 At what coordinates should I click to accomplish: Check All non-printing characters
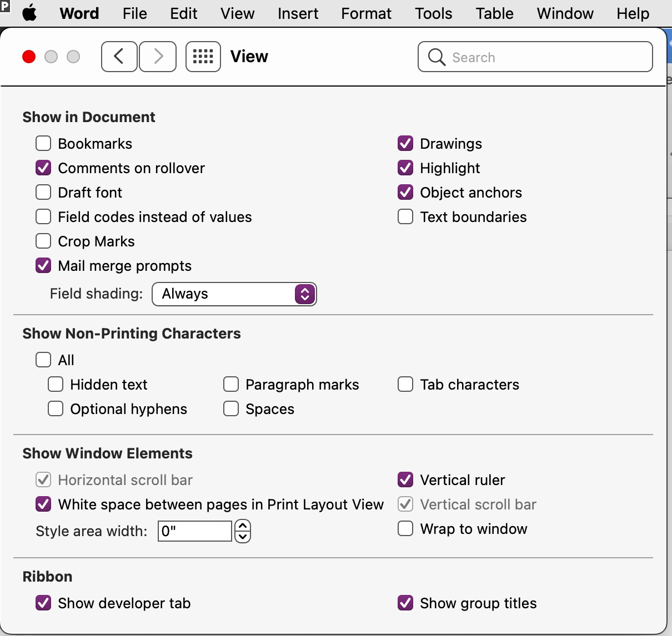(x=43, y=360)
